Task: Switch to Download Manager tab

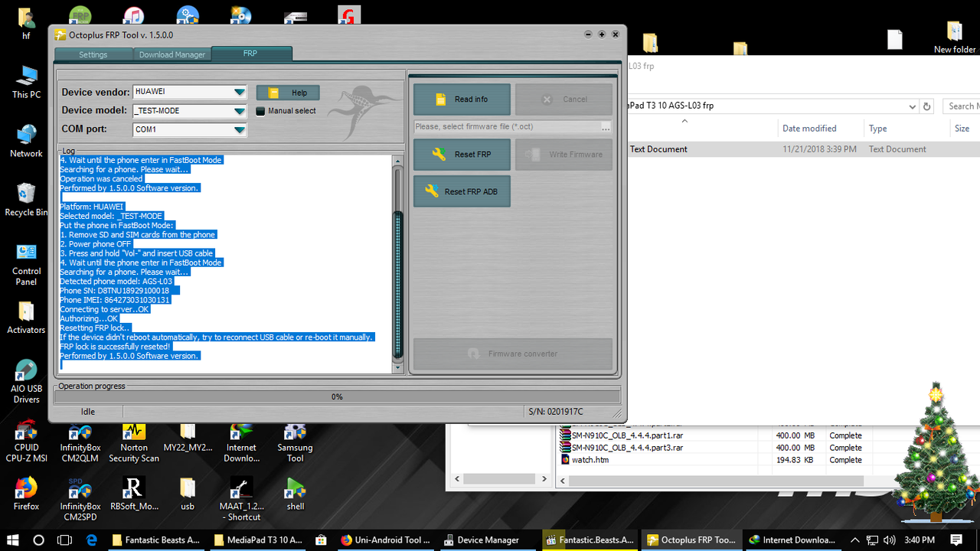Action: (172, 54)
